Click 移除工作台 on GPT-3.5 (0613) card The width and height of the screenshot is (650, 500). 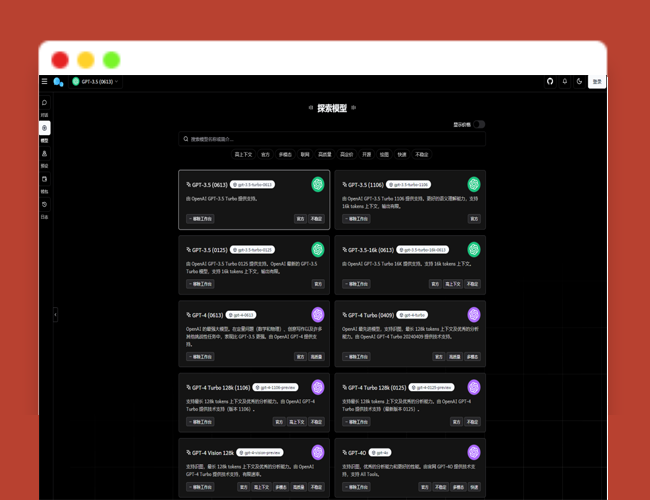[x=200, y=218]
